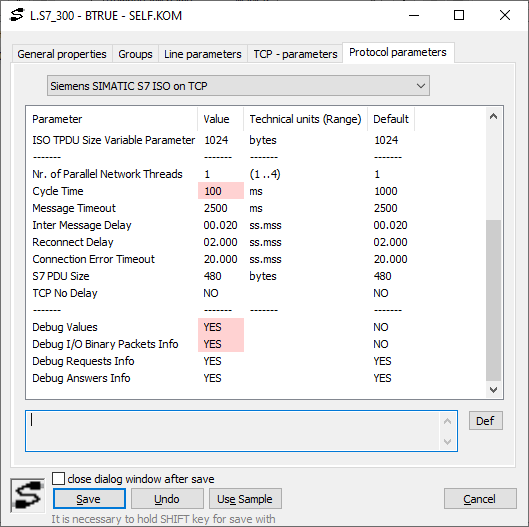Click text box scroll down arrow
The height and width of the screenshot is (527, 529).
pos(447,441)
